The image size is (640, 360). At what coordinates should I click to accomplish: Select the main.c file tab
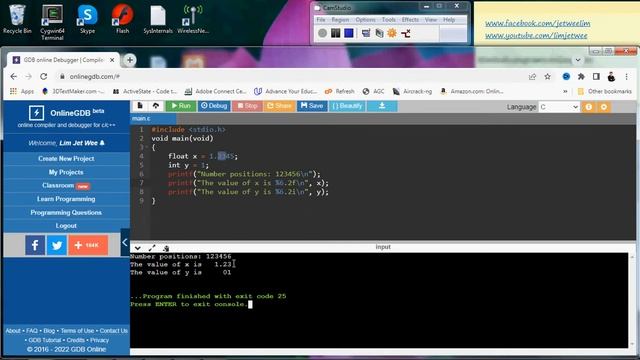pyautogui.click(x=153, y=118)
